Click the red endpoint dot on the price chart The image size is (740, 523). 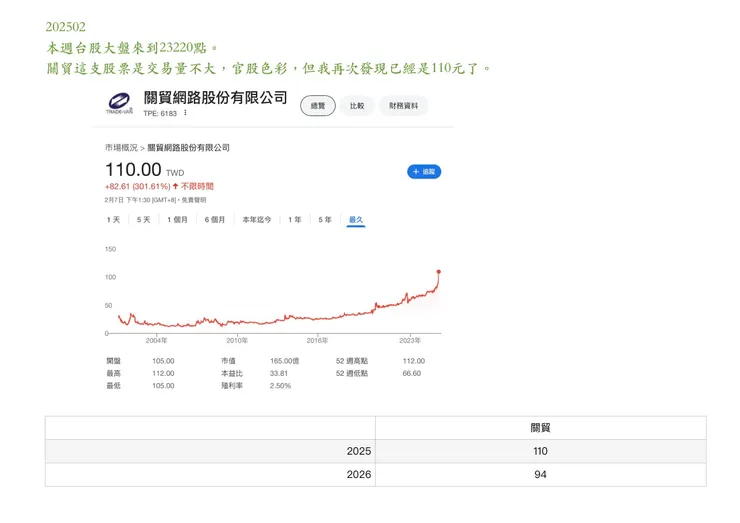tap(438, 271)
